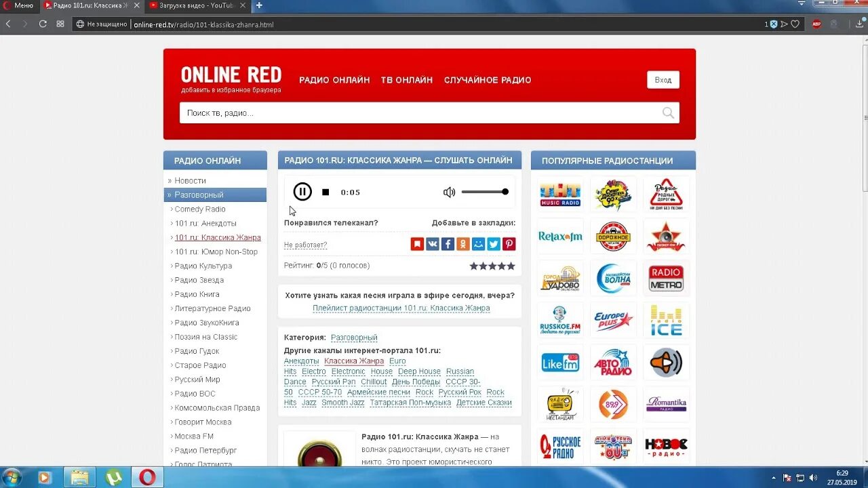Open Relax FM station logo
The height and width of the screenshot is (488, 868).
tap(560, 237)
